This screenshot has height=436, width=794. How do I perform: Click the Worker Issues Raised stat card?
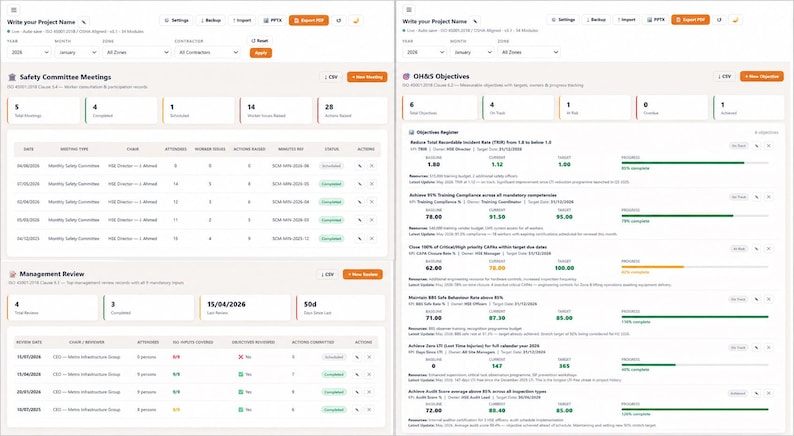(276, 110)
